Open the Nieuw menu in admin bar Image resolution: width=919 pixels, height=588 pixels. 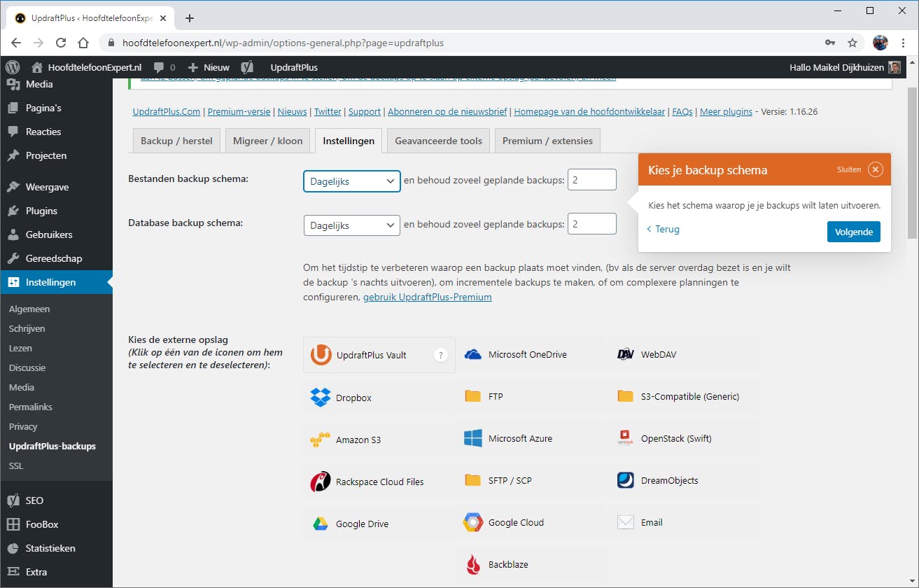[x=209, y=67]
